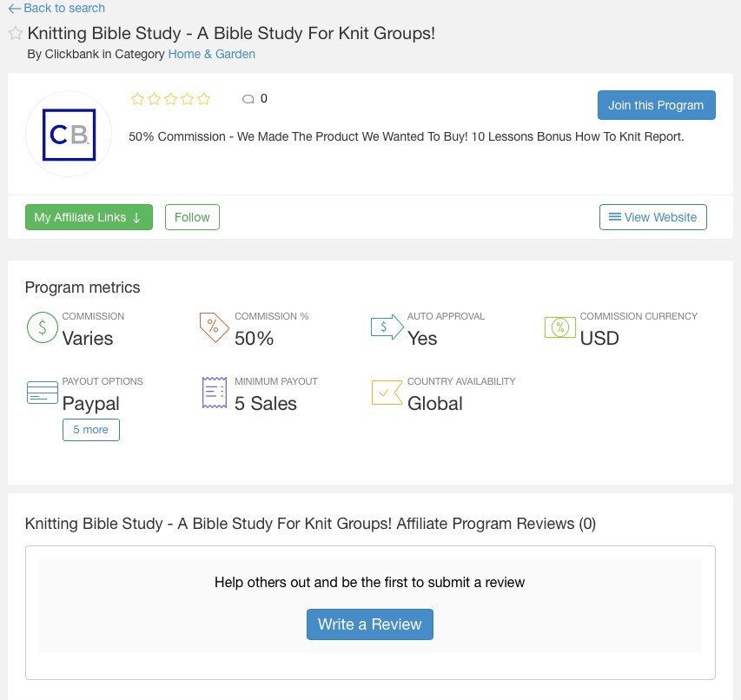Select the 'Global' country availability value
The image size is (741, 700).
(x=434, y=403)
